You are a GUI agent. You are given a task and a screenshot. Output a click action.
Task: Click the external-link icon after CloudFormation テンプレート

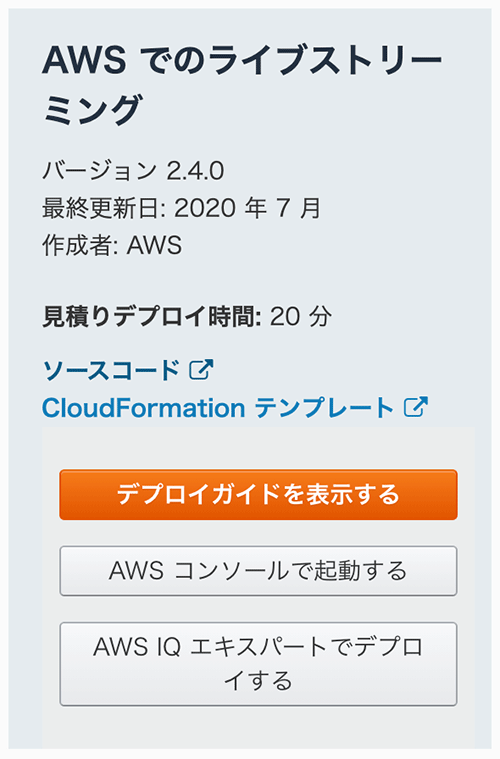[x=416, y=407]
